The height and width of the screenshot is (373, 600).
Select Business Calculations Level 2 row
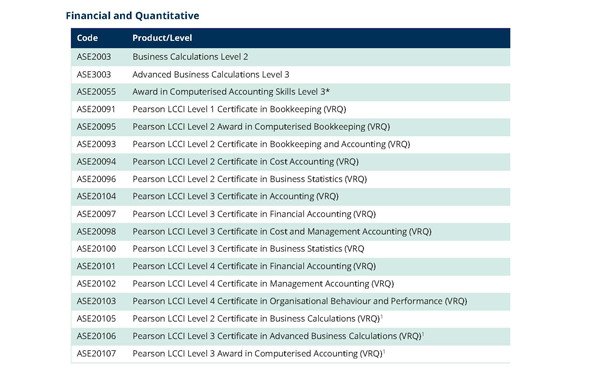[x=290, y=57]
